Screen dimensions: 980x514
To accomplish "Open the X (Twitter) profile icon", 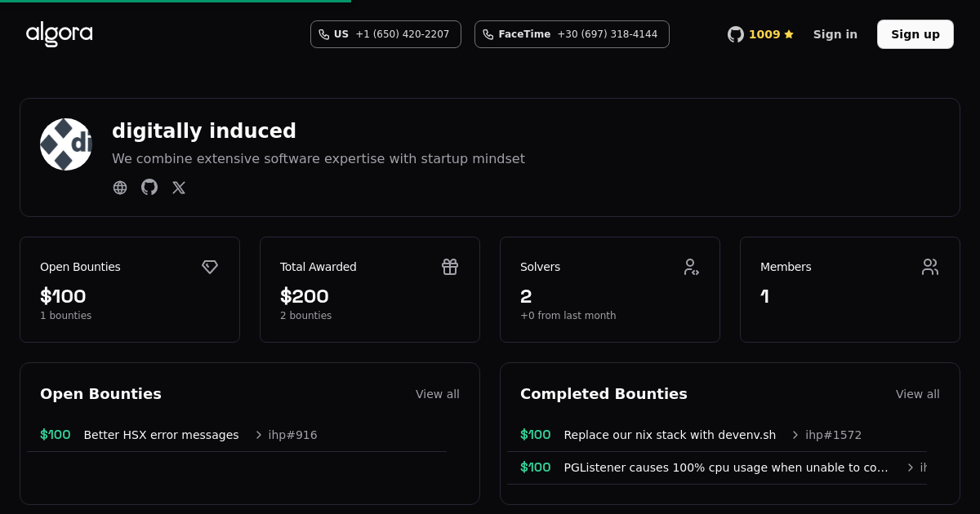I will click(179, 188).
